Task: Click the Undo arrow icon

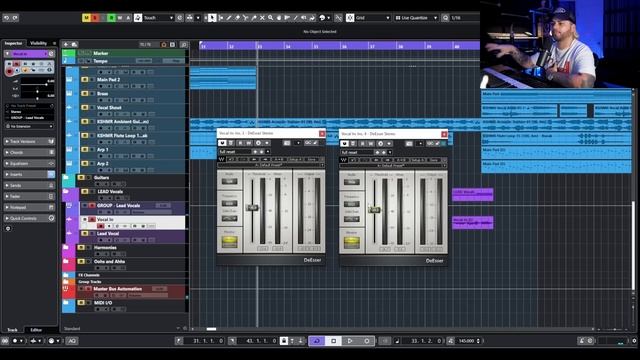Action: (6, 18)
